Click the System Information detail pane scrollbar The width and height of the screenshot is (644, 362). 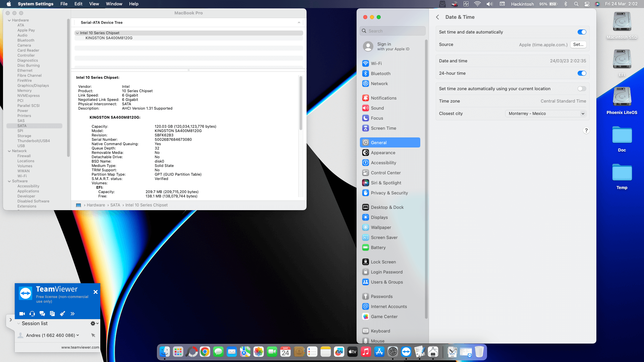click(301, 103)
